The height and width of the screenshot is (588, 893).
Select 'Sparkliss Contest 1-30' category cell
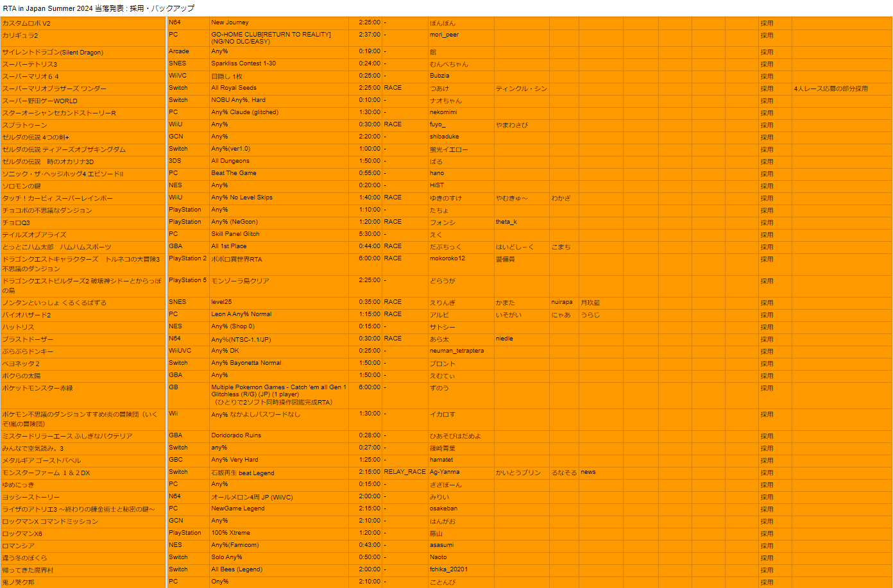click(279, 65)
